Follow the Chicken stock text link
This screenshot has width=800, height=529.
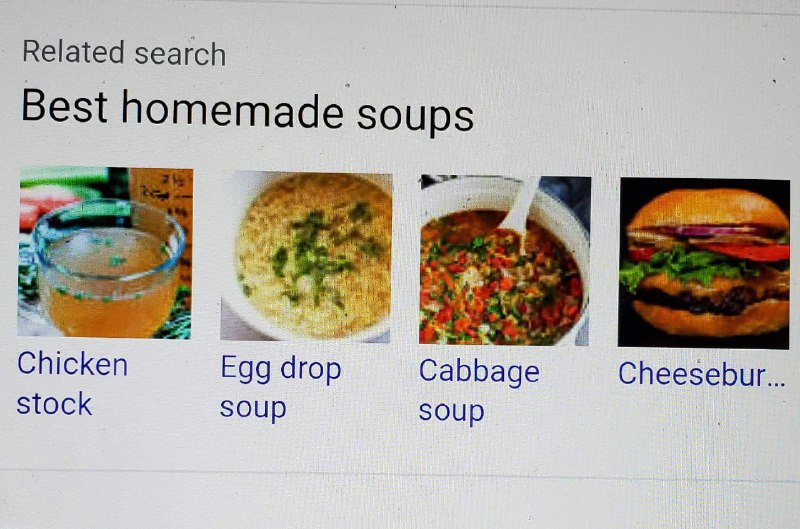point(72,384)
